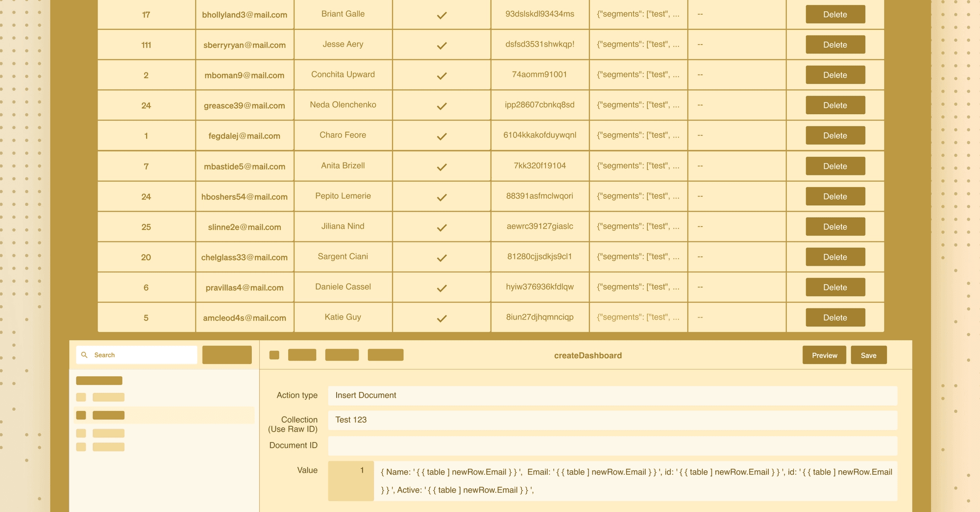This screenshot has width=980, height=512.
Task: Click the Preview button
Action: coord(824,355)
